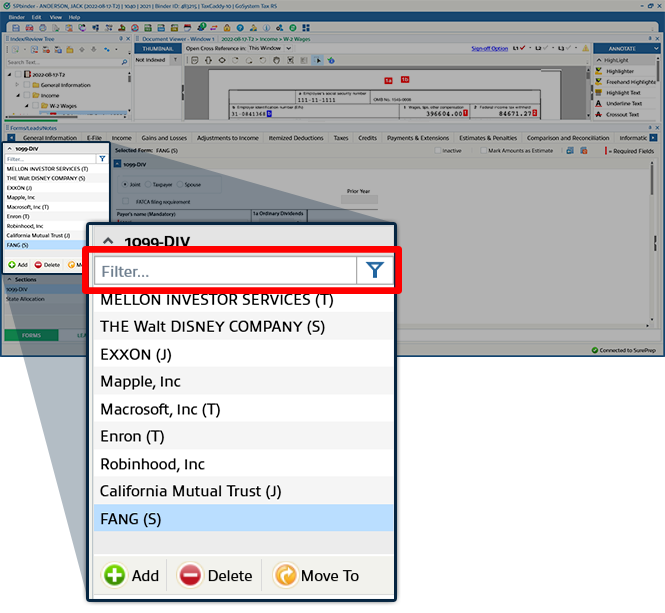Choose the Freehand Highlighter tool
The width and height of the screenshot is (665, 613).
click(x=630, y=82)
